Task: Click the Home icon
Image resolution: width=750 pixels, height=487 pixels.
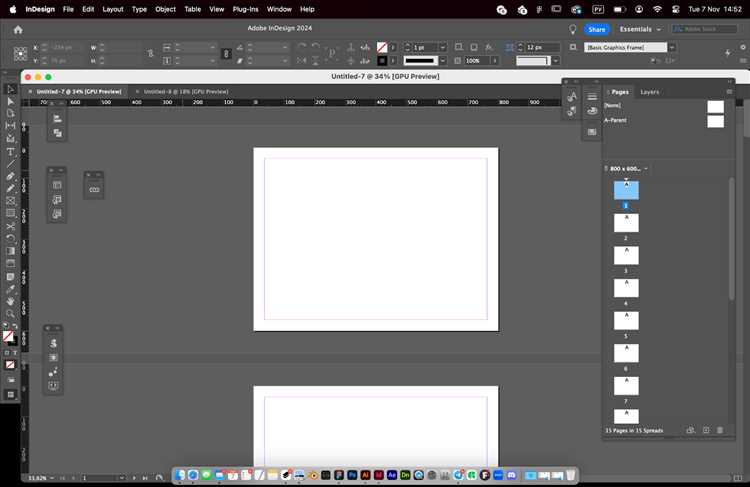Action: tap(18, 30)
